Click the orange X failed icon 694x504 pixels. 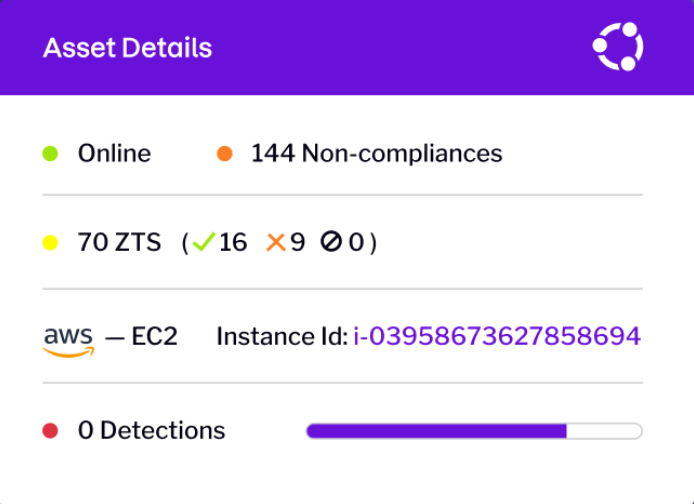click(276, 242)
